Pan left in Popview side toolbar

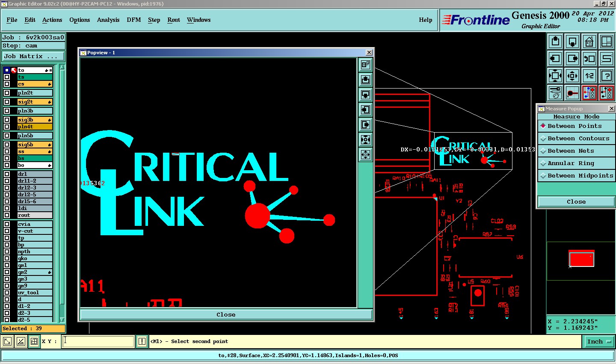point(365,109)
